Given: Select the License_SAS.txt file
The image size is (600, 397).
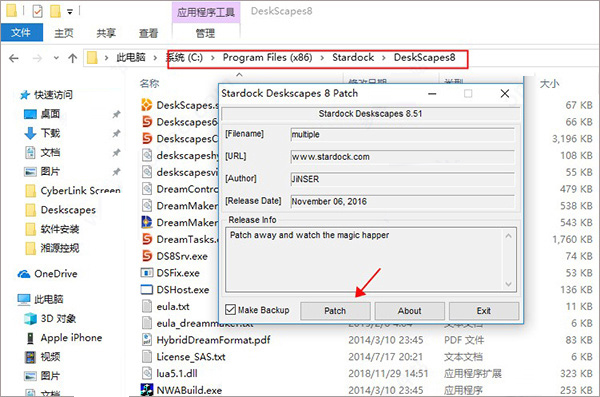Looking at the screenshot, I should tap(191, 357).
